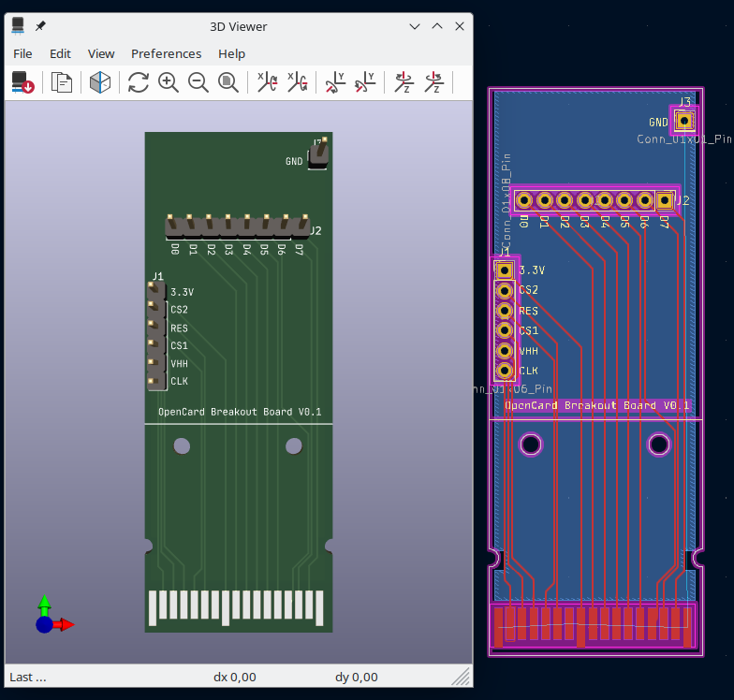
Task: Select the RES pad of J1 in PCB editor
Action: tap(504, 311)
